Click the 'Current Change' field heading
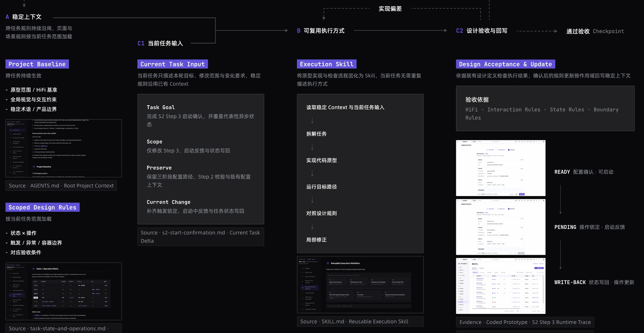644x333 pixels. tap(169, 202)
